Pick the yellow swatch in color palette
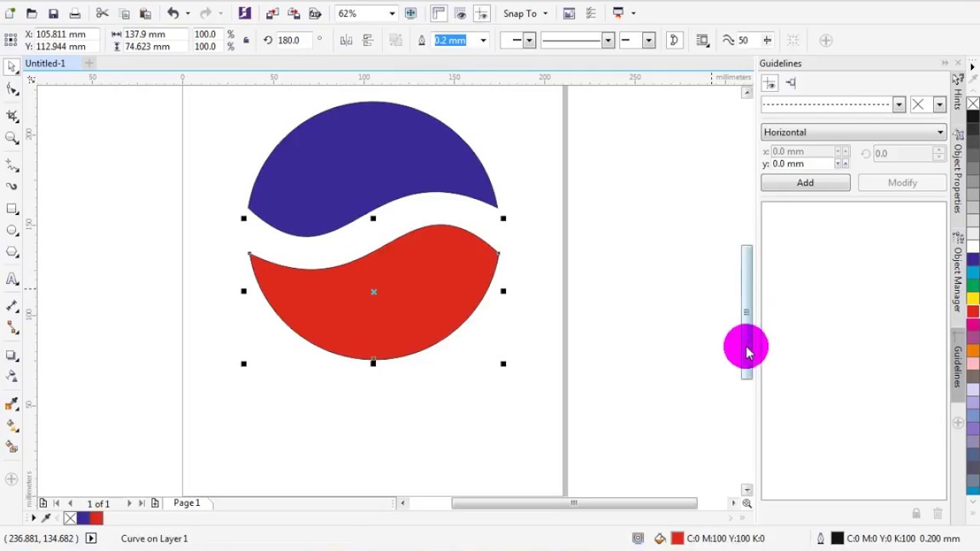Screen dimensions: 980x551 click(973, 298)
